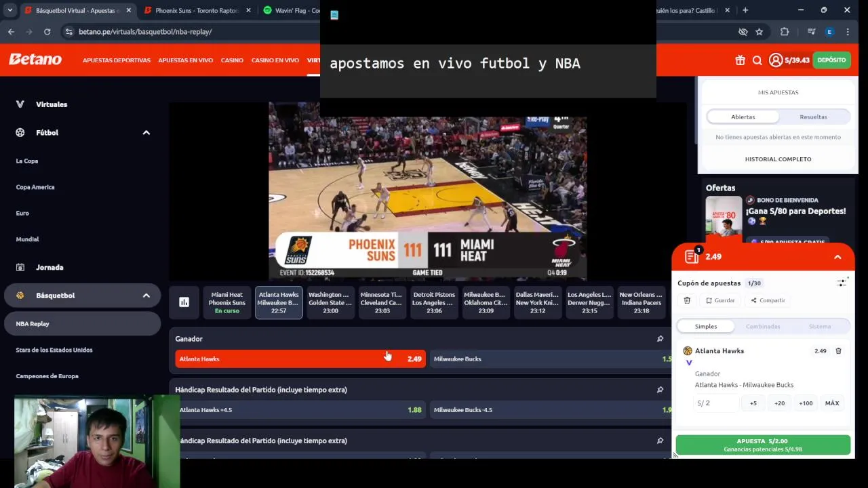
Task: Click the green Depósito button
Action: tap(831, 60)
